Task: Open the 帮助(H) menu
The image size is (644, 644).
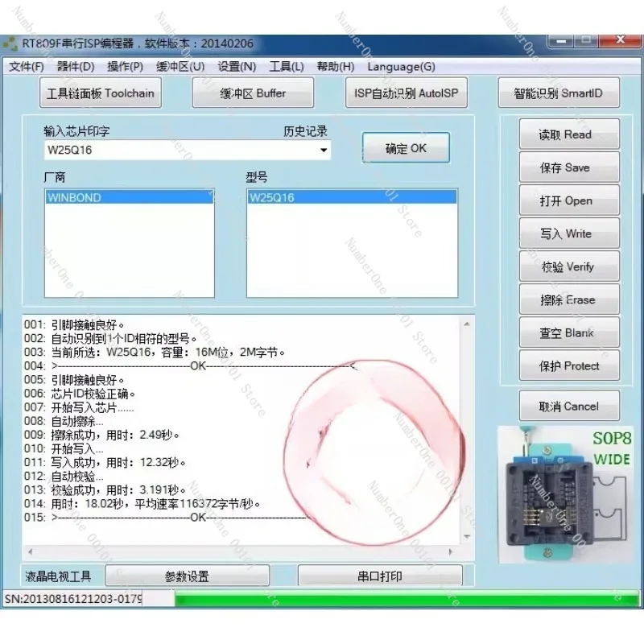Action: [336, 67]
